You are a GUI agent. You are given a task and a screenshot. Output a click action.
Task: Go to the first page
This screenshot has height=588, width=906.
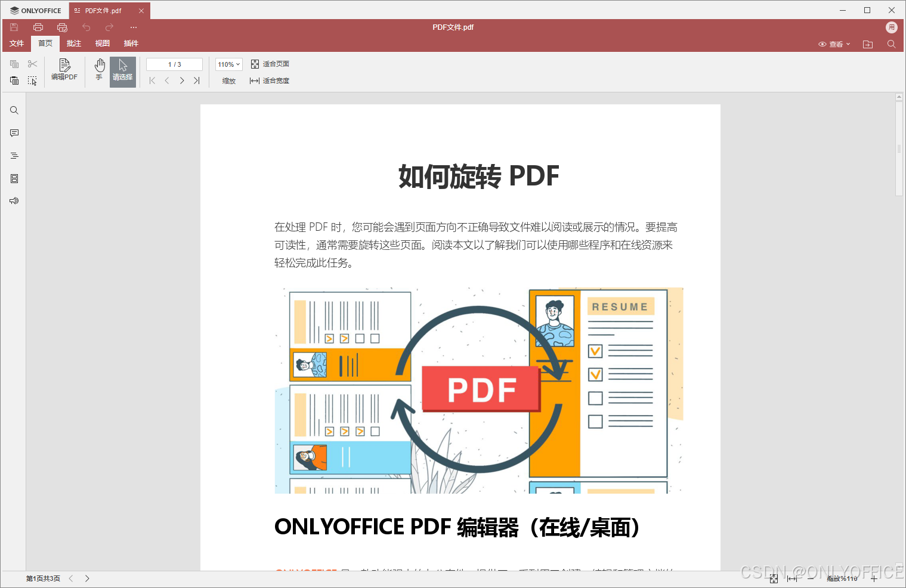tap(152, 81)
